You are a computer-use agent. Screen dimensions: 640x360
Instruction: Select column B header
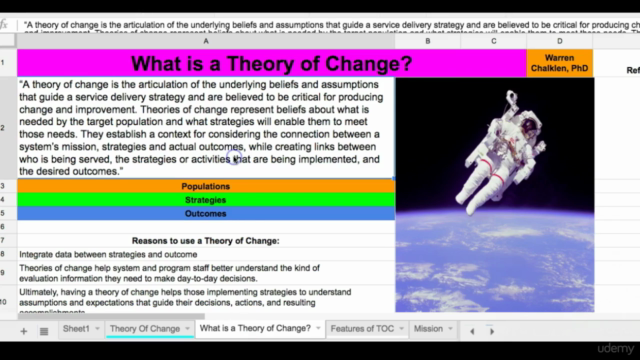tap(428, 41)
